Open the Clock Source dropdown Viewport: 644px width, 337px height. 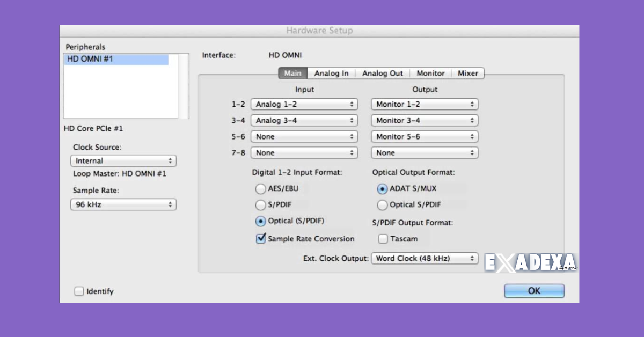123,160
